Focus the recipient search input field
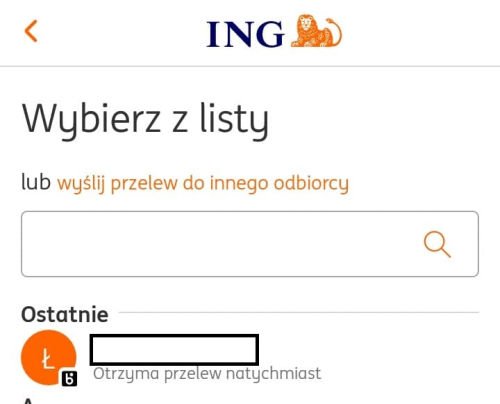The image size is (500, 404). pos(250,244)
